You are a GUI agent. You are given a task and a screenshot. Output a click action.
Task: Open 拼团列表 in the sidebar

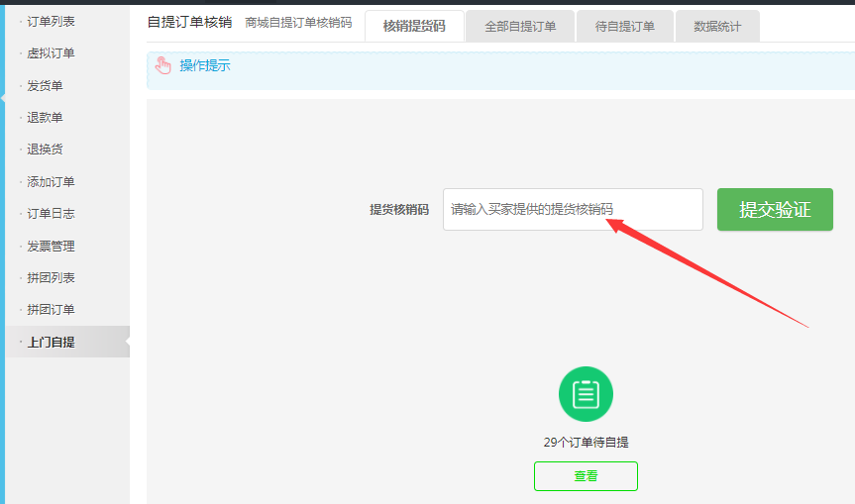click(51, 278)
